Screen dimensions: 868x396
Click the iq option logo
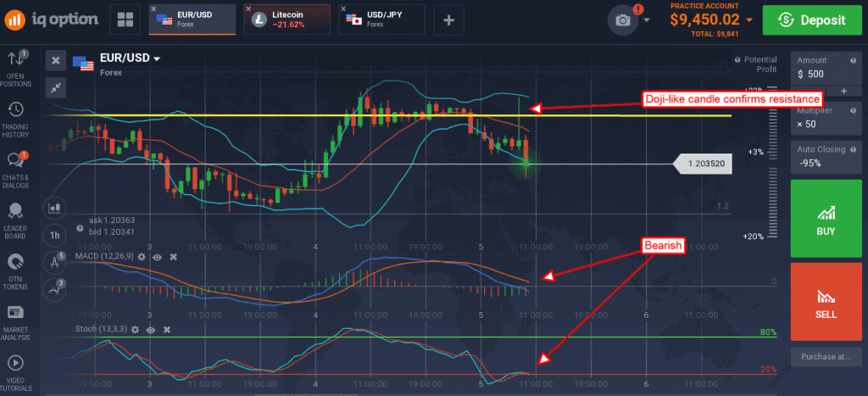pos(52,20)
